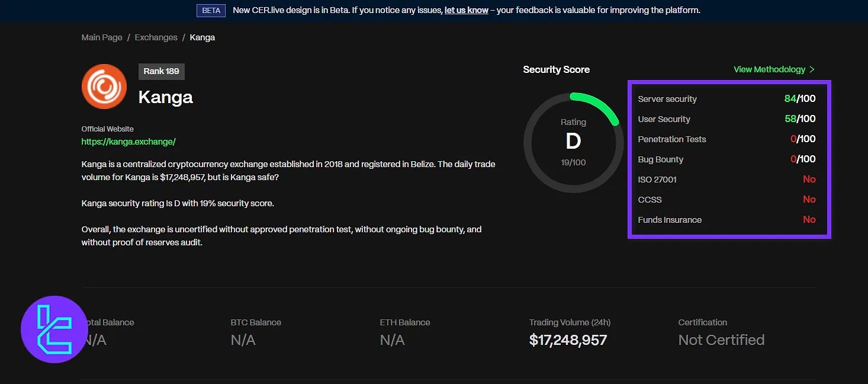Click the N/A value under ETH Balance
This screenshot has width=868, height=384.
click(x=393, y=340)
